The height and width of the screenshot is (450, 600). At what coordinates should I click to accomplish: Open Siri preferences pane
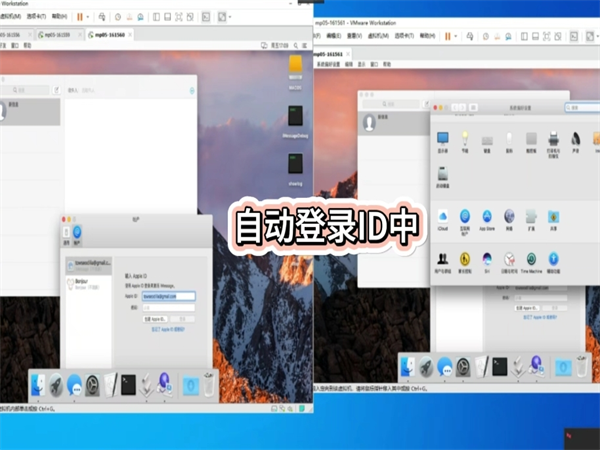pyautogui.click(x=486, y=260)
